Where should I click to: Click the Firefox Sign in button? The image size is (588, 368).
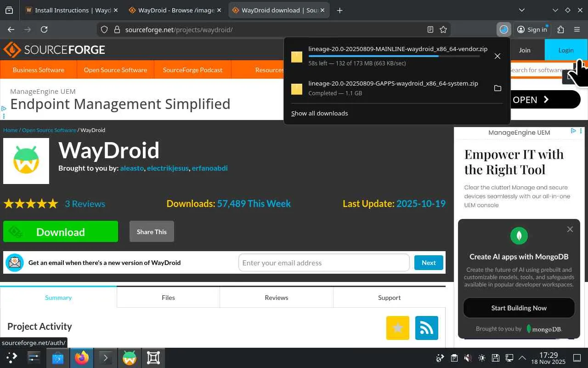click(x=532, y=29)
